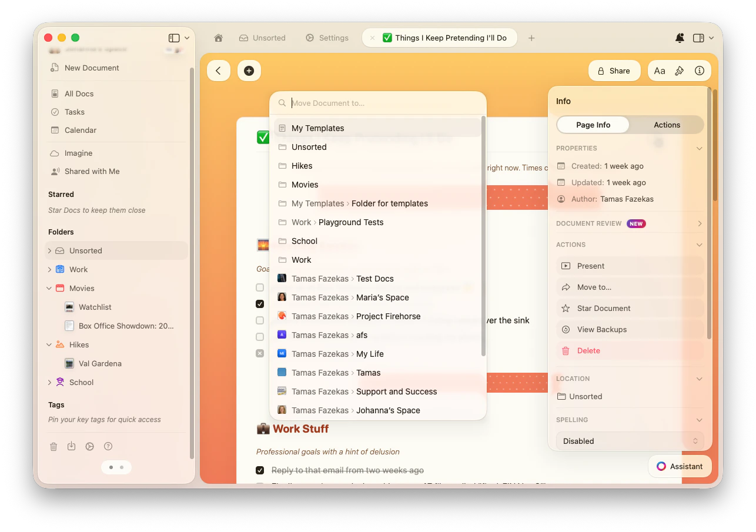This screenshot has height=532, width=756.
Task: Open the Spelling 'Disabled' dropdown
Action: [x=630, y=441]
